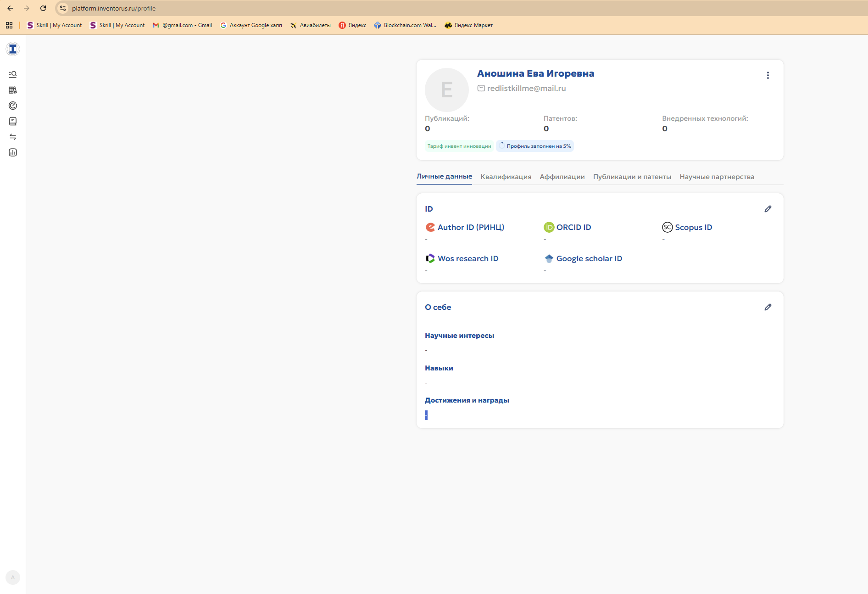The image size is (868, 594).
Task: Switch to the Квалификация tab
Action: coord(506,177)
